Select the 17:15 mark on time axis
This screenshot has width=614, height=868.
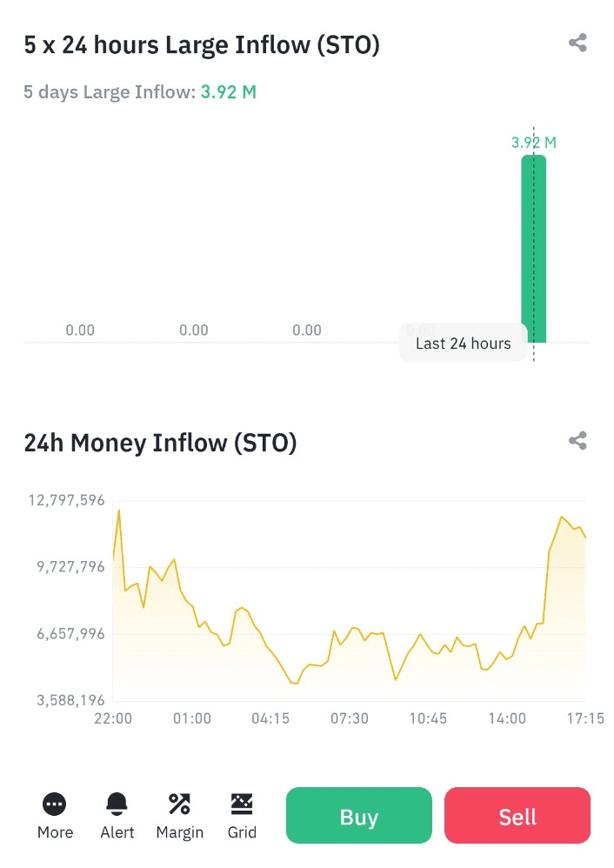coord(585,718)
